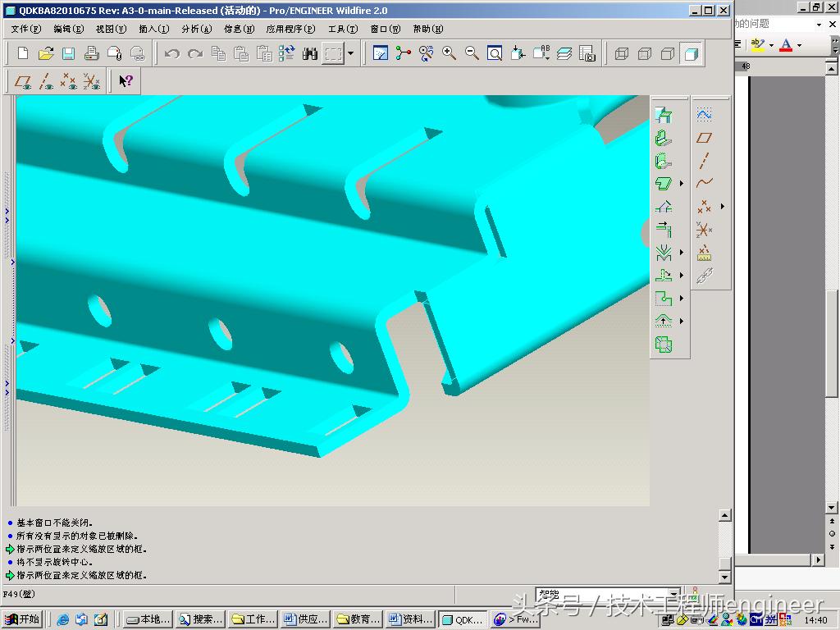840x630 pixels.
Task: Save the model with the floppy disk icon
Action: tap(69, 53)
